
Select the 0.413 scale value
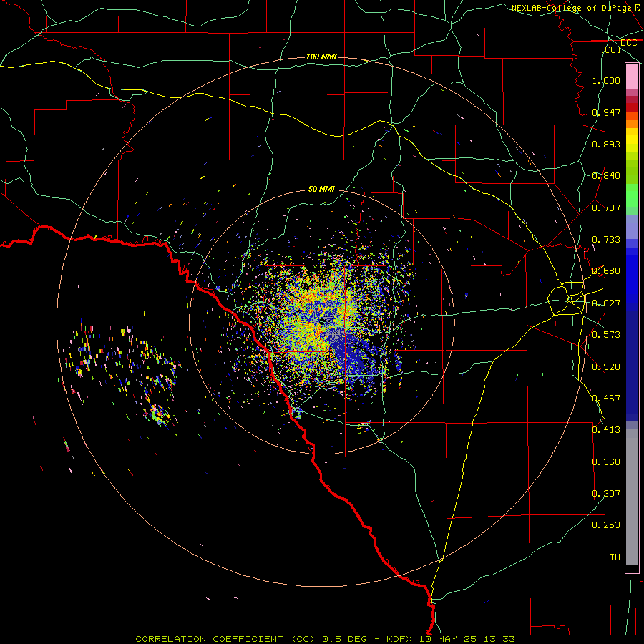point(606,430)
